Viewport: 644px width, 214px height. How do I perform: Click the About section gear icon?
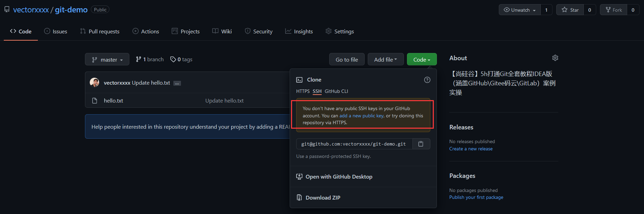555,58
